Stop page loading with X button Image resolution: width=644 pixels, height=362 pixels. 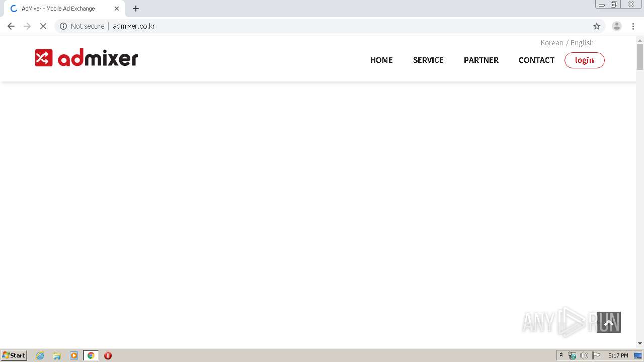(x=43, y=26)
